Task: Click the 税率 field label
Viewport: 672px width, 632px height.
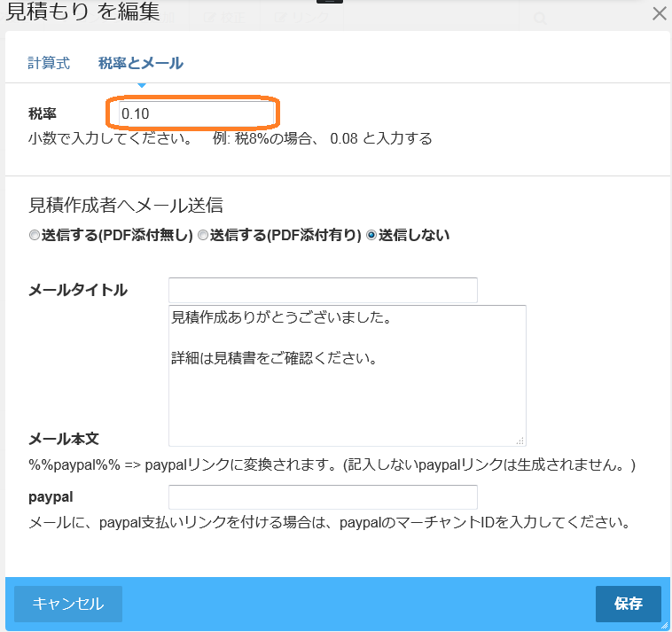Action: point(42,113)
